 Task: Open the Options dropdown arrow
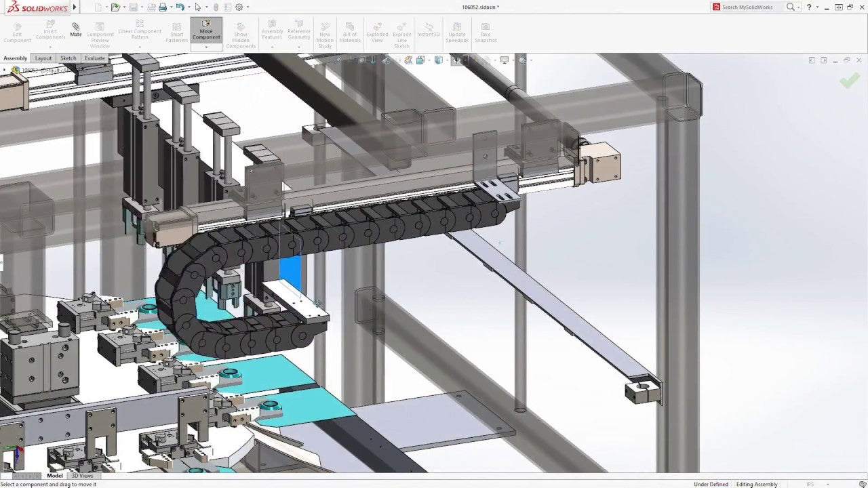tap(248, 7)
